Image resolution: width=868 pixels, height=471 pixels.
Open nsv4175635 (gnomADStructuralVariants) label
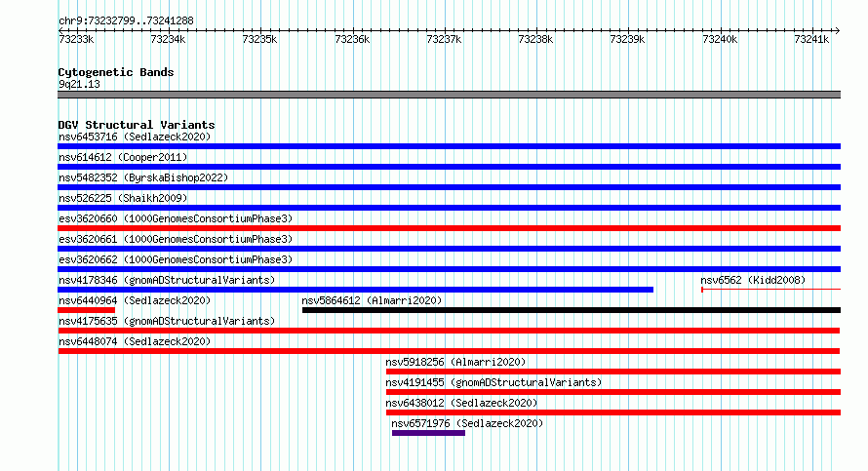pyautogui.click(x=167, y=321)
